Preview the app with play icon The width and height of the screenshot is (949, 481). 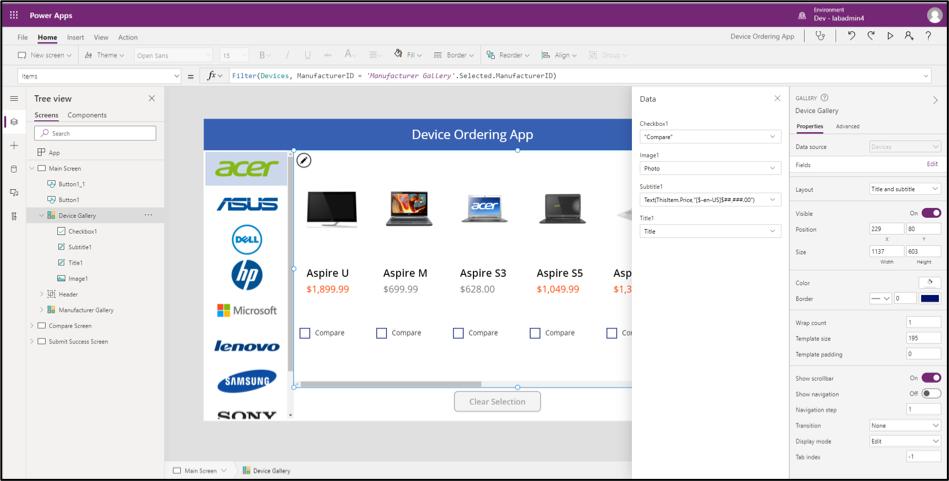coord(890,36)
